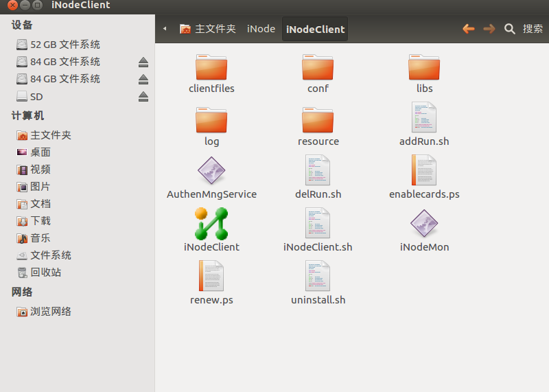Go forward with the right arrow
549x392 pixels.
489,29
